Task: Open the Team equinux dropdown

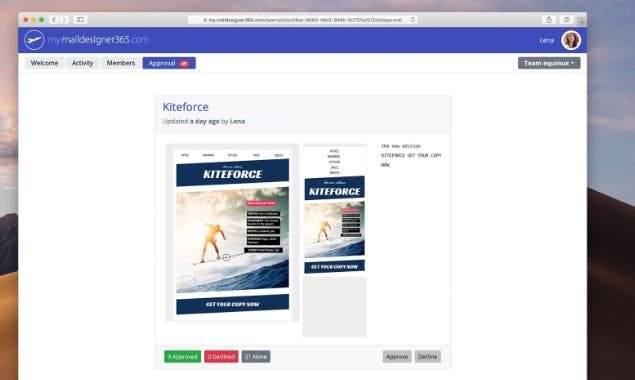Action: 549,63
